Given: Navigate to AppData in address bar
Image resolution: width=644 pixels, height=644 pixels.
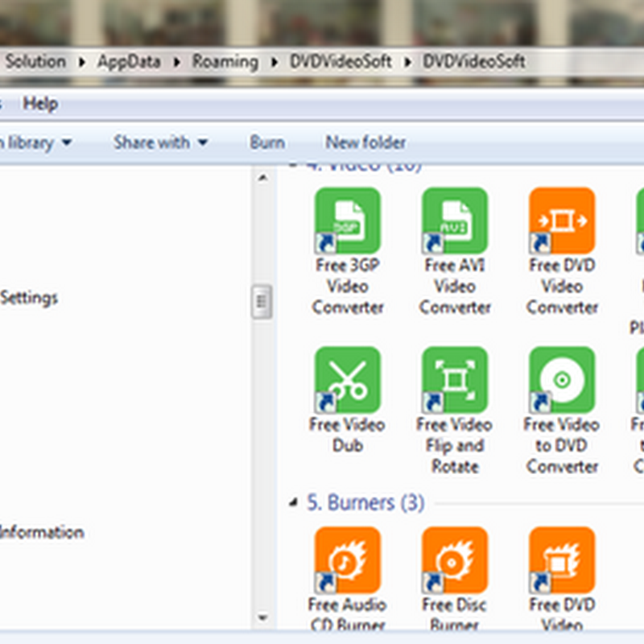Looking at the screenshot, I should point(129,62).
